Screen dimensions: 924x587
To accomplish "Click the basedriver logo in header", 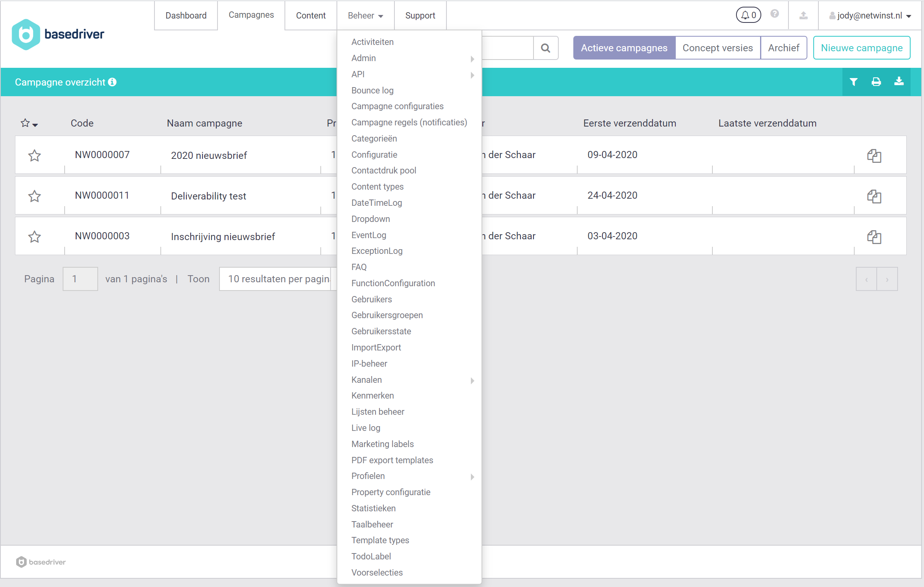I will coord(58,34).
